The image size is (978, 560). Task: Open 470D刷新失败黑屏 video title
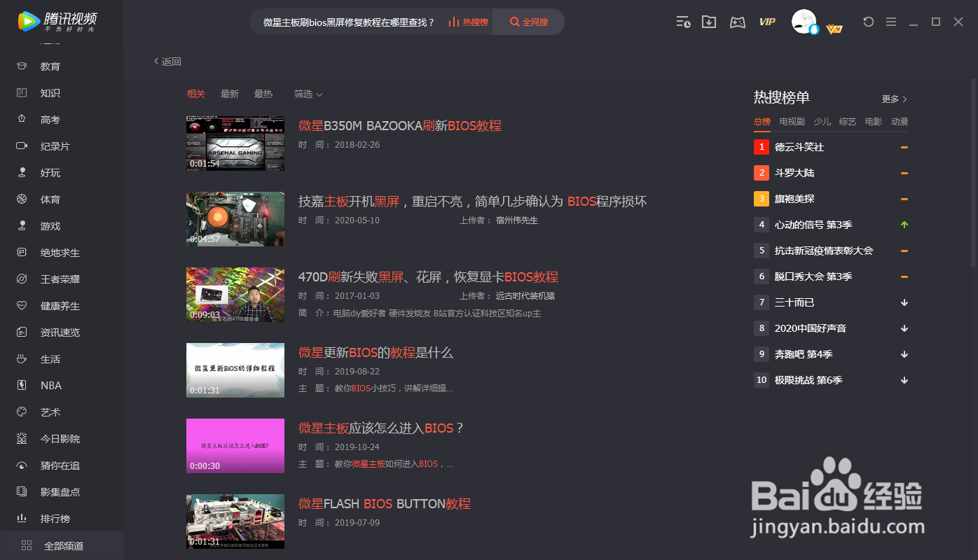[428, 277]
